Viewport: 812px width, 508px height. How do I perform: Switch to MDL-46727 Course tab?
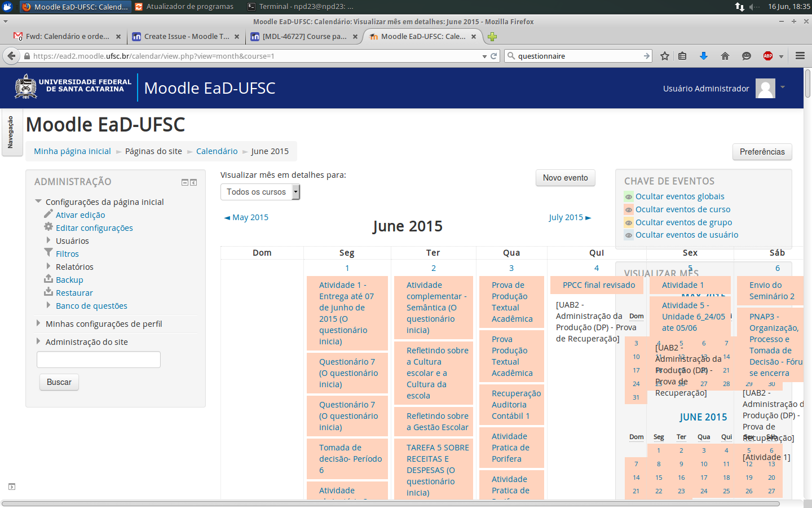point(304,37)
